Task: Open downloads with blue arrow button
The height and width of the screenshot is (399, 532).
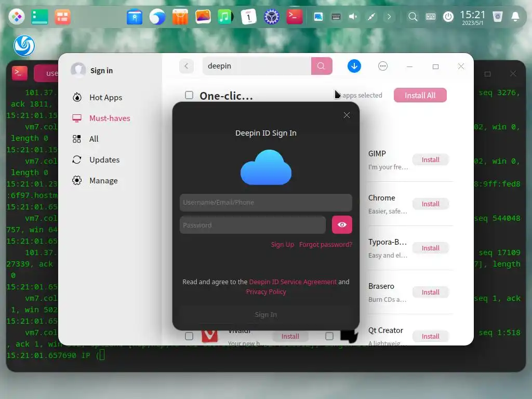Action: pos(354,66)
